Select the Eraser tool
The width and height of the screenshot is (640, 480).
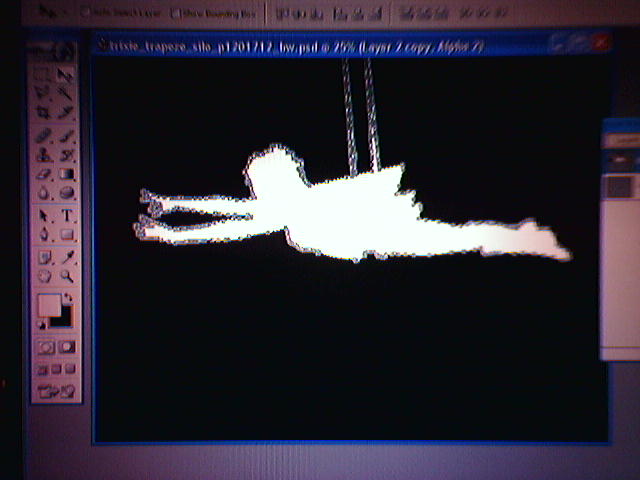pyautogui.click(x=44, y=175)
